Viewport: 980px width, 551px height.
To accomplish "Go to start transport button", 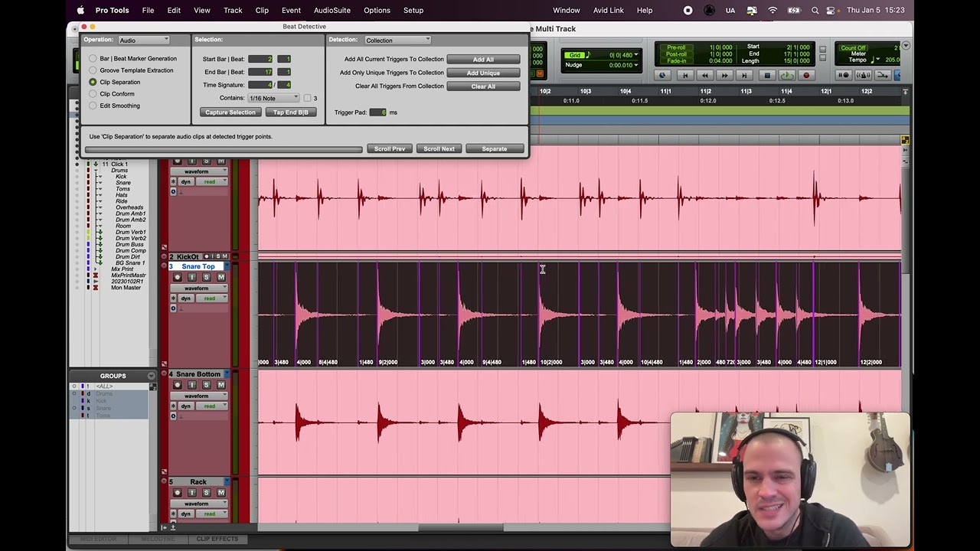I will [685, 75].
